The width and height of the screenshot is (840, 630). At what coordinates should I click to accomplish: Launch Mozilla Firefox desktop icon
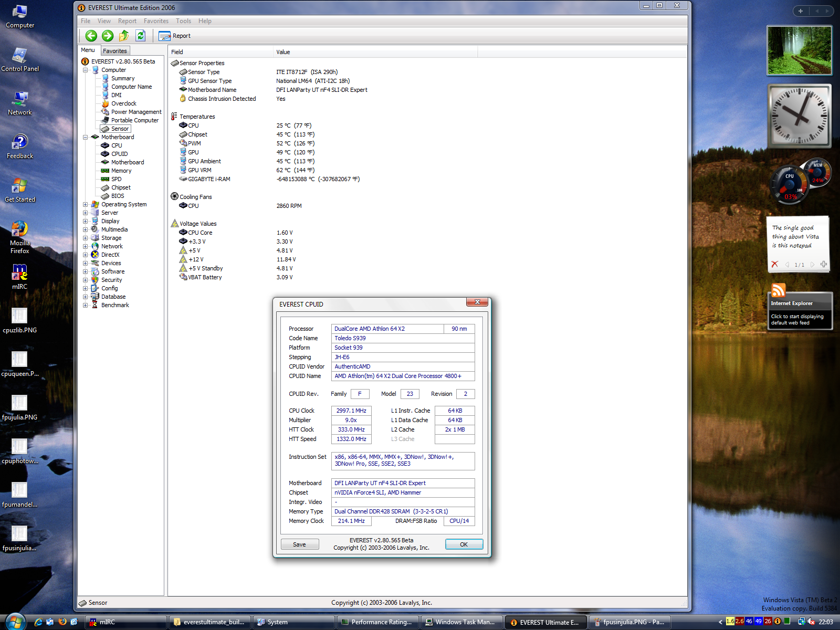coord(20,237)
